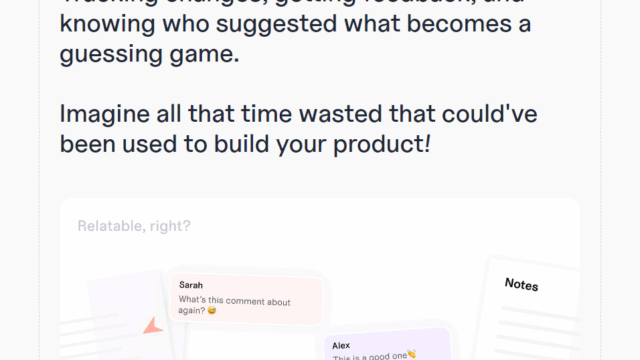The height and width of the screenshot is (360, 640).
Task: Click the italic exclamation mark after 'product'
Action: pyautogui.click(x=427, y=144)
